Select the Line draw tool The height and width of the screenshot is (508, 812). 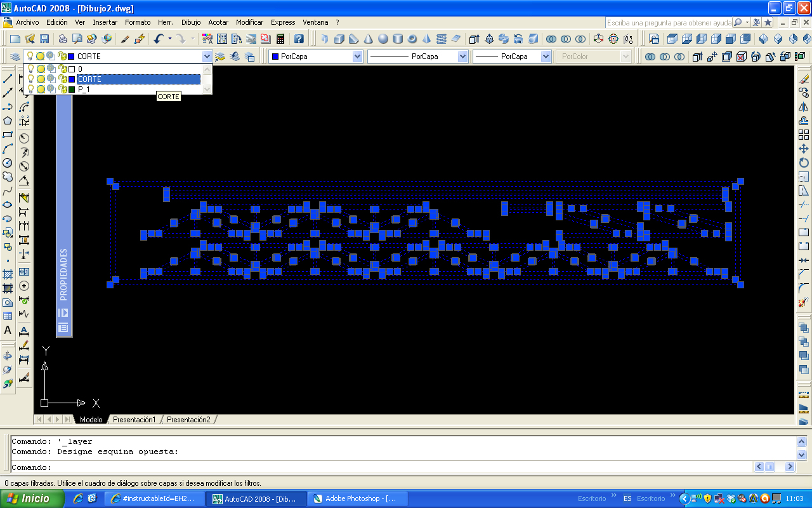pos(8,79)
